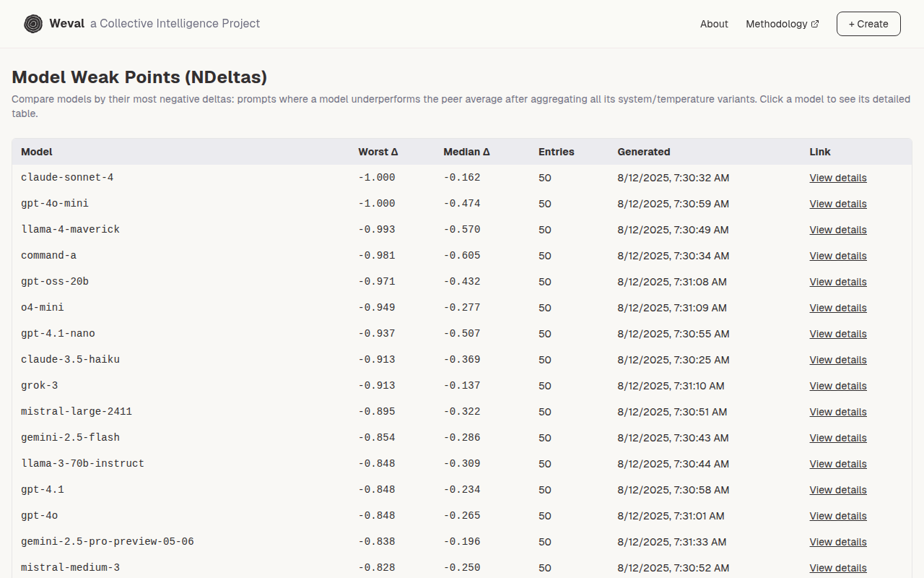Viewport: 924px width, 578px height.
Task: Open the About page
Action: (x=714, y=24)
